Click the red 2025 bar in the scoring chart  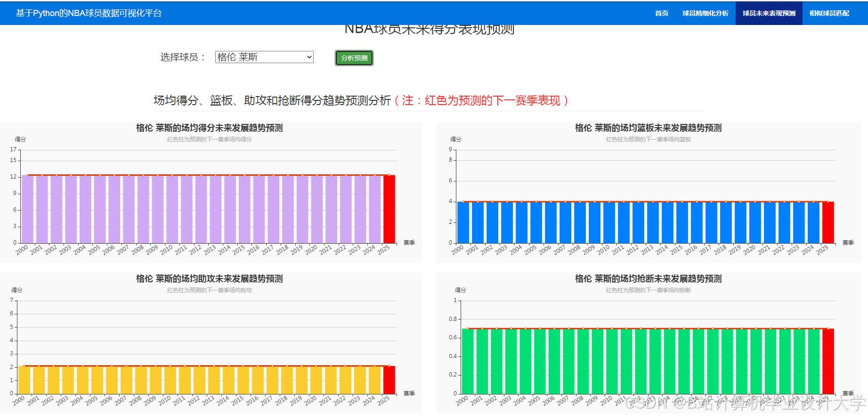389,209
